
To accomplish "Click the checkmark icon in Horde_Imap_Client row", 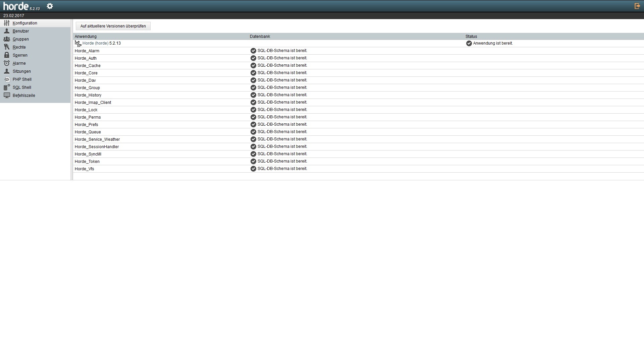I will (253, 102).
